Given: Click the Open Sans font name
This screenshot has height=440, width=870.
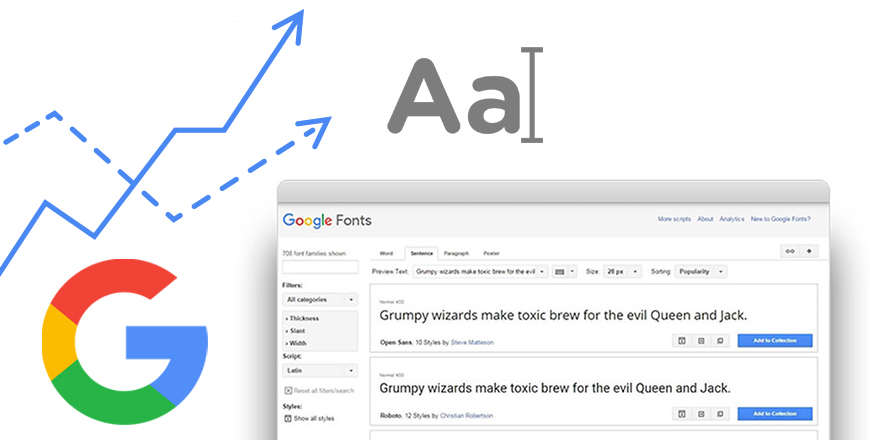Looking at the screenshot, I should (x=396, y=343).
